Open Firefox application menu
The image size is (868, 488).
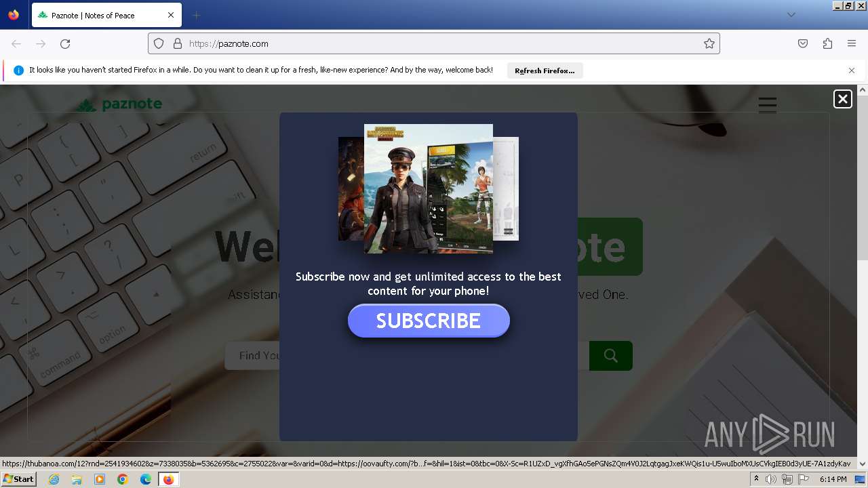[x=852, y=43]
